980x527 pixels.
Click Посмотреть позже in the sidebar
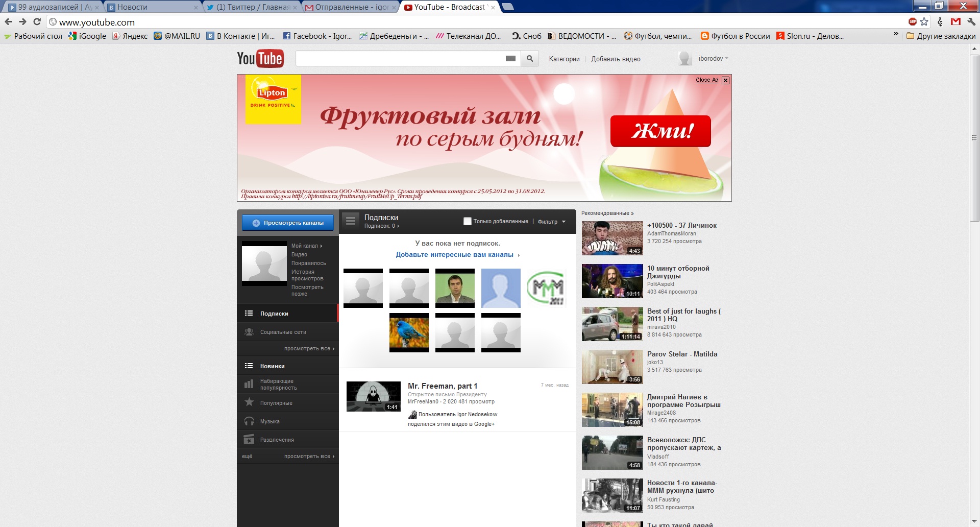click(307, 291)
